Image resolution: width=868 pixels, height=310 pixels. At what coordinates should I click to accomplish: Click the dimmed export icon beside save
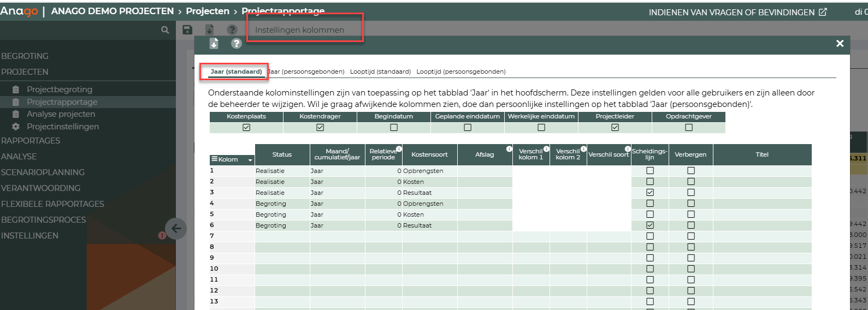click(209, 30)
